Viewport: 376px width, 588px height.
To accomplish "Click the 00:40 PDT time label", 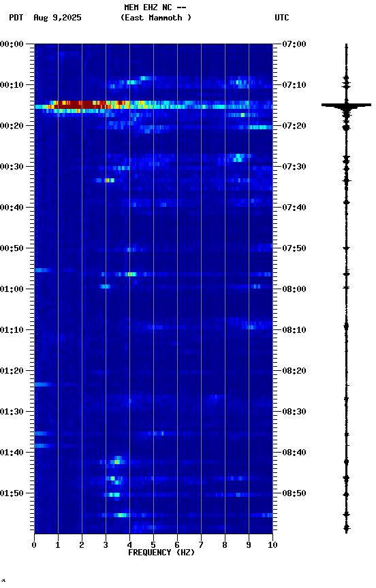I will click(12, 208).
